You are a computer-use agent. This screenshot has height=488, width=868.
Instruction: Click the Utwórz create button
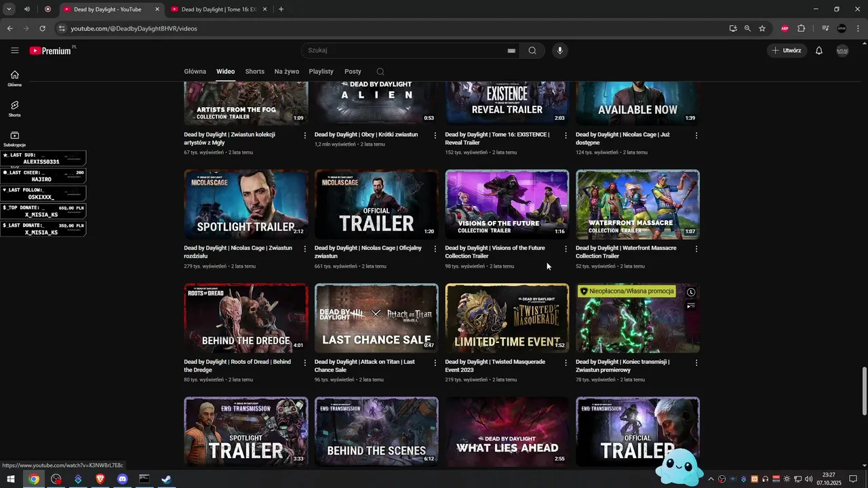coord(787,50)
